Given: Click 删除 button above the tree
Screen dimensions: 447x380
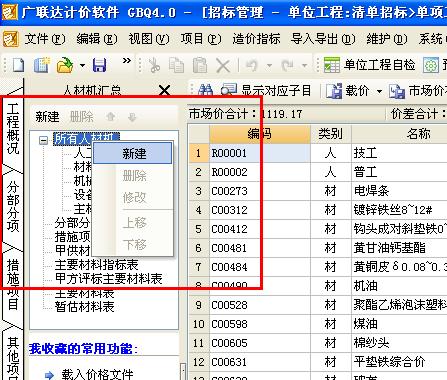Looking at the screenshot, I should click(82, 117).
